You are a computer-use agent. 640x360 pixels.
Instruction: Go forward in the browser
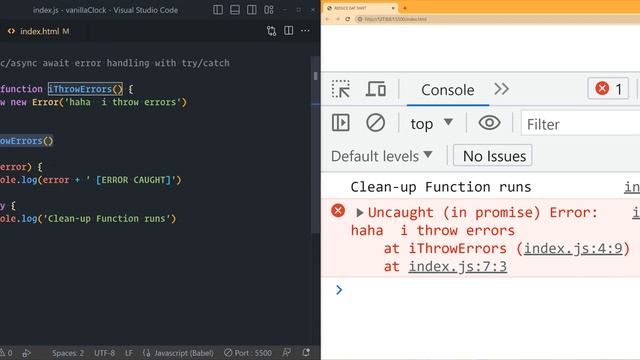[338, 19]
